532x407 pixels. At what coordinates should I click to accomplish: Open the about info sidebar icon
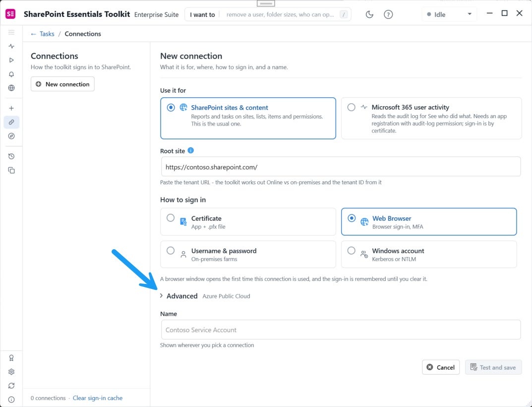point(11,400)
